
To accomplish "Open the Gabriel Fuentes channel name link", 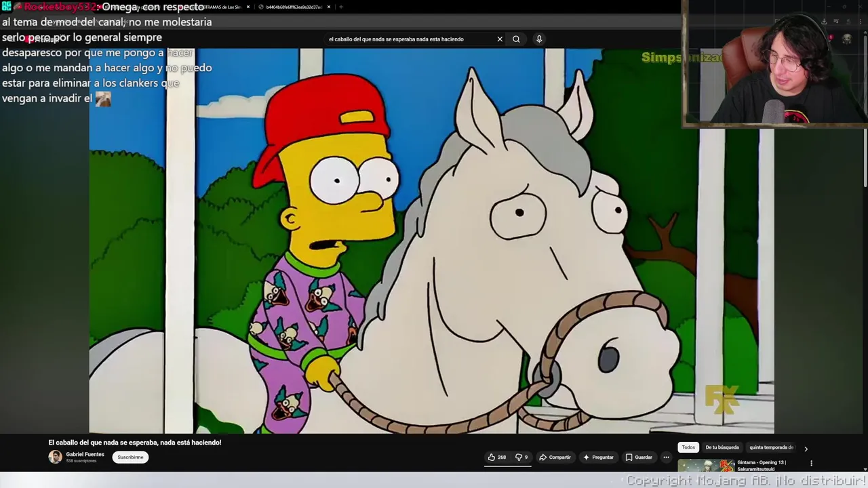I will (x=85, y=454).
